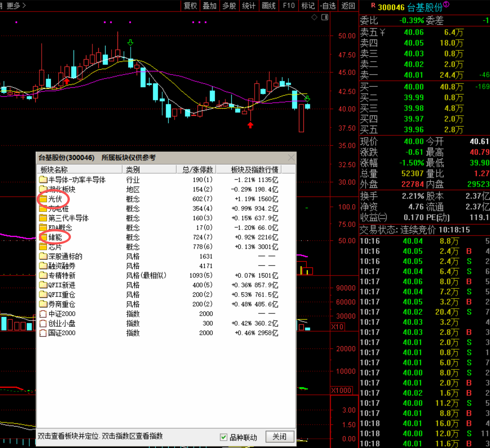The height and width of the screenshot is (448, 490).
Task: Open the 更多 menu at top left
Action: (x=16, y=6)
